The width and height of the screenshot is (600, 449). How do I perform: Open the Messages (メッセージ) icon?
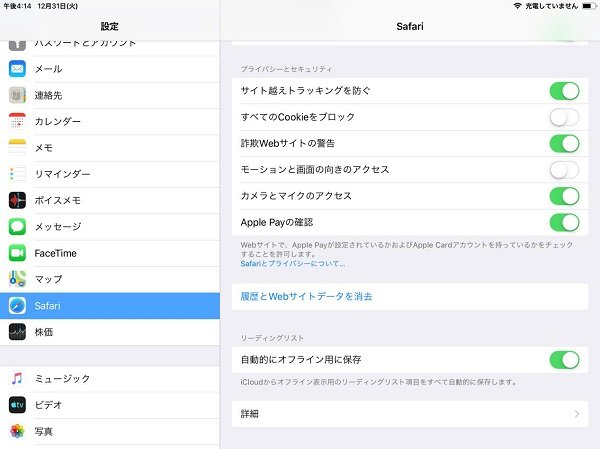tap(17, 227)
